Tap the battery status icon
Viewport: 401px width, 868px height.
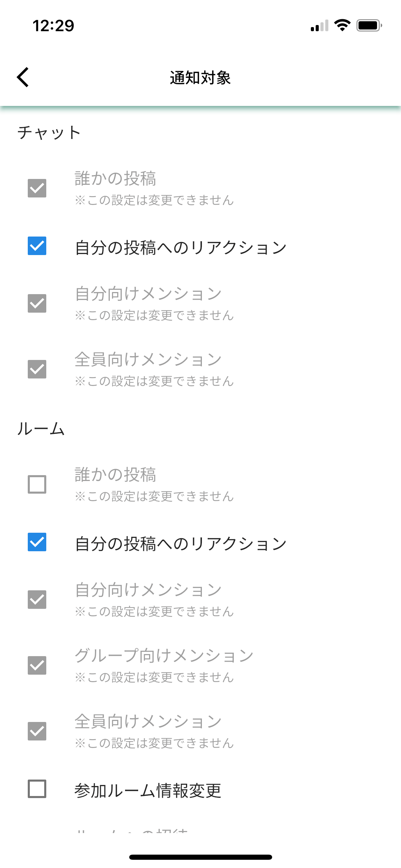click(369, 25)
